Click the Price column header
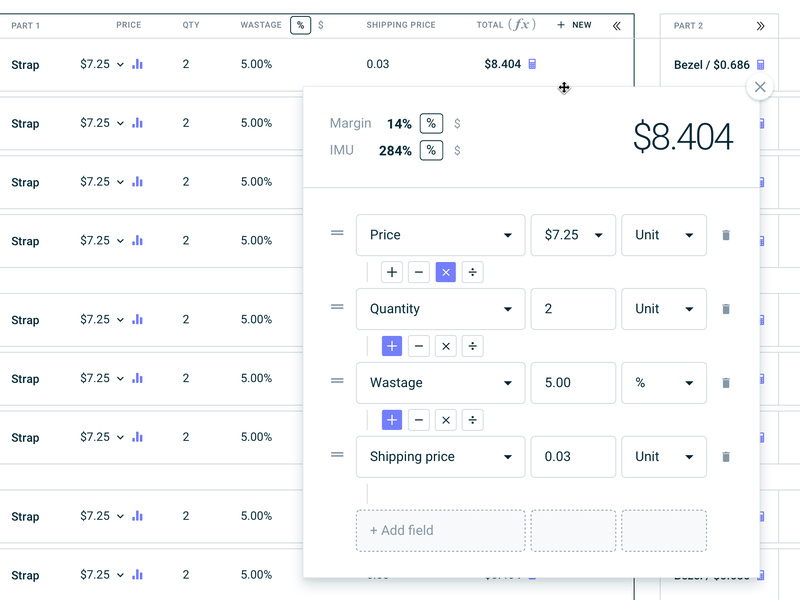Viewport: 800px width, 600px height. tap(129, 25)
